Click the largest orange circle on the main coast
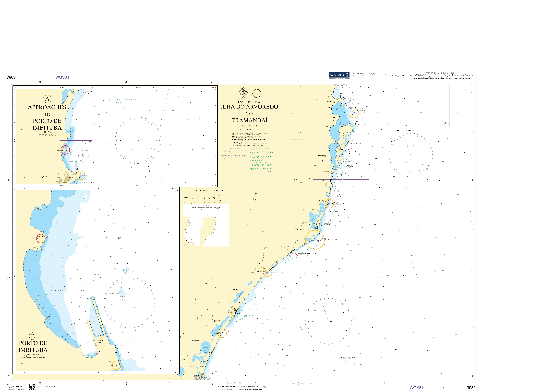Image resolution: width=554 pixels, height=392 pixels. pyautogui.click(x=315, y=240)
